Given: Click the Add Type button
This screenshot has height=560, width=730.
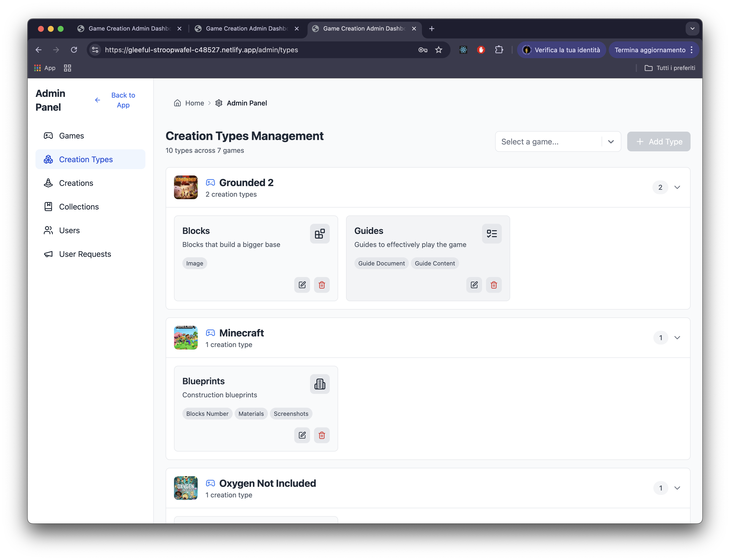Looking at the screenshot, I should click(658, 142).
